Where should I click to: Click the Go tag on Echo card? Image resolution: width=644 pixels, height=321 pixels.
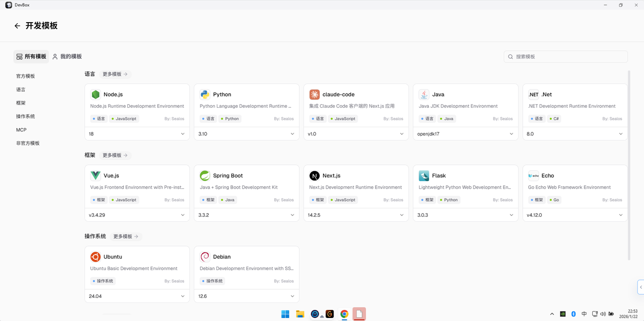[x=554, y=200]
